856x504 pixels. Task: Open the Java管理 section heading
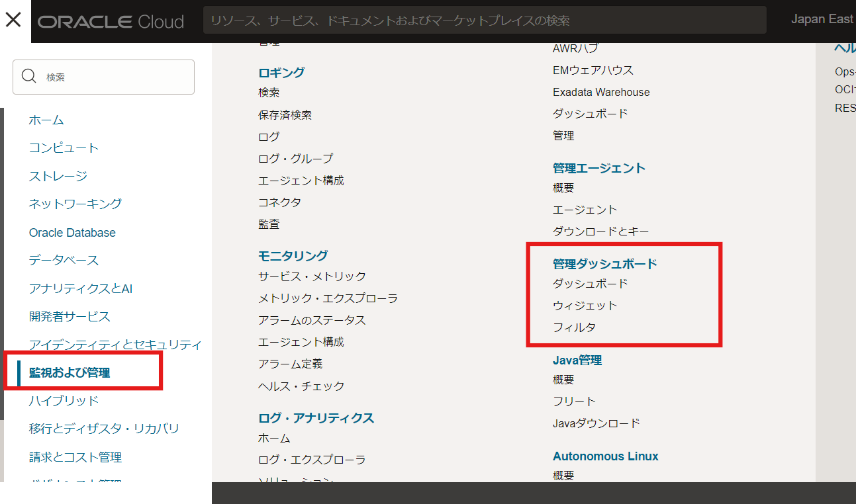[577, 360]
